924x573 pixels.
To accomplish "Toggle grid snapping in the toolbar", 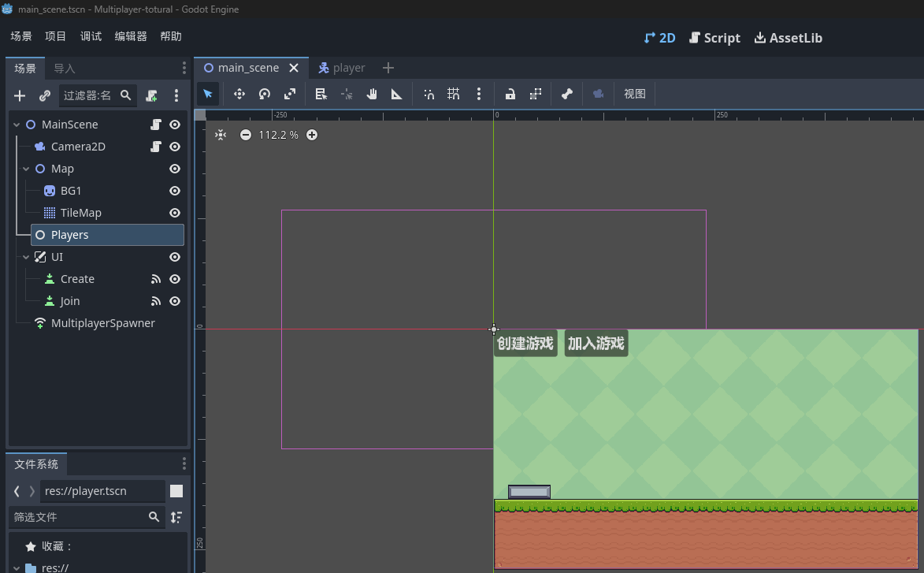I will pyautogui.click(x=454, y=94).
